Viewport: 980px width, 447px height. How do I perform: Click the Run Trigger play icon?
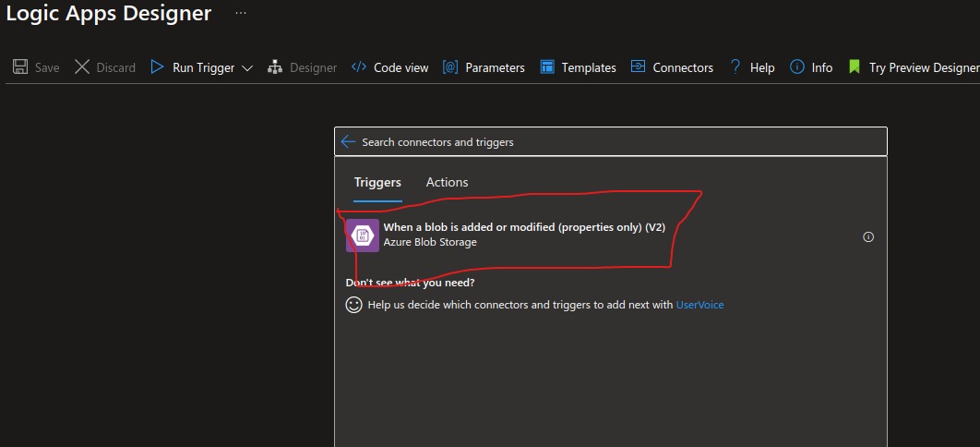[x=157, y=67]
